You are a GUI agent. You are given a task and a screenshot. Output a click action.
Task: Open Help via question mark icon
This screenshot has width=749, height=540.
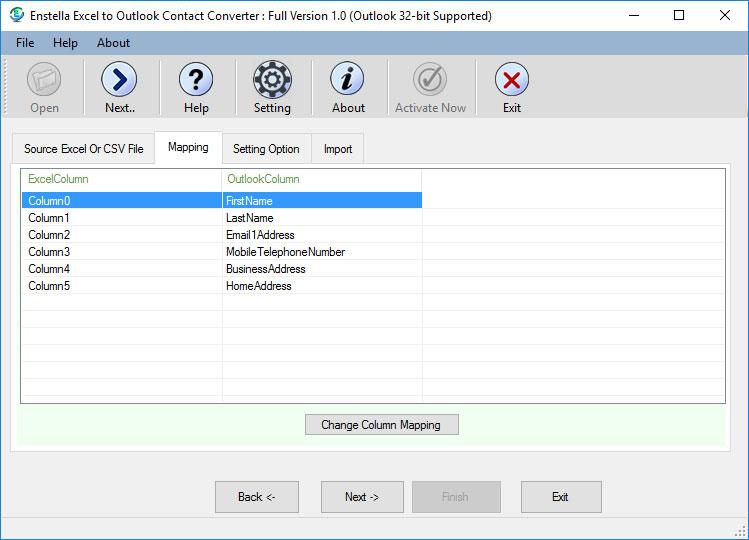(x=196, y=80)
